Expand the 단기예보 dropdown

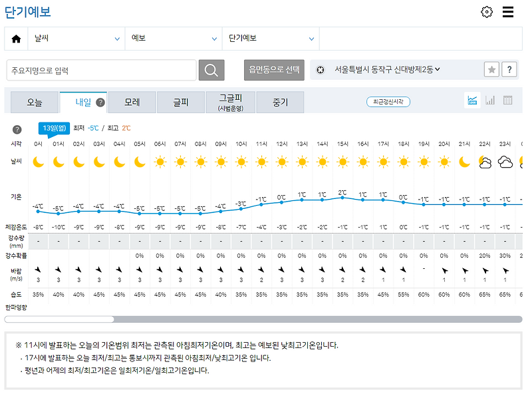pyautogui.click(x=271, y=39)
